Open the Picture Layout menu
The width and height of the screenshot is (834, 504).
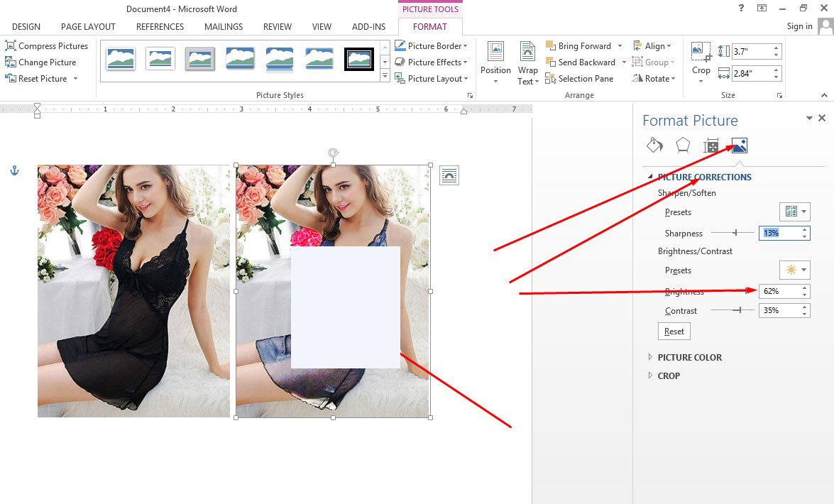(x=431, y=79)
